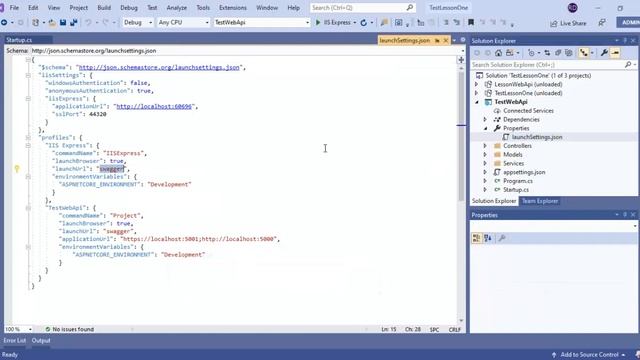Viewport: 640px width, 360px height.
Task: Click the browser refresh icon near IIS Express
Action: click(363, 23)
